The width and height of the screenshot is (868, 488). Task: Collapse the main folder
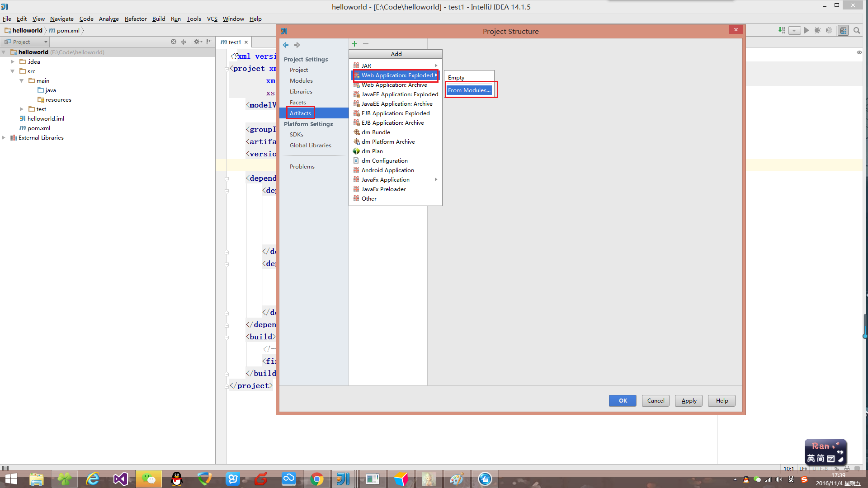pyautogui.click(x=21, y=81)
